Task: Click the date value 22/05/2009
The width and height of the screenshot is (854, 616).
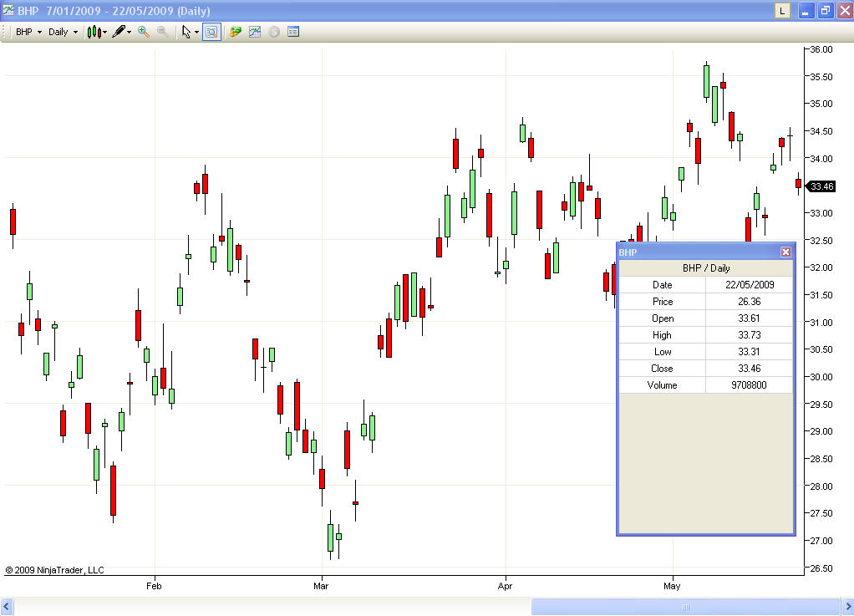Action: tap(750, 285)
